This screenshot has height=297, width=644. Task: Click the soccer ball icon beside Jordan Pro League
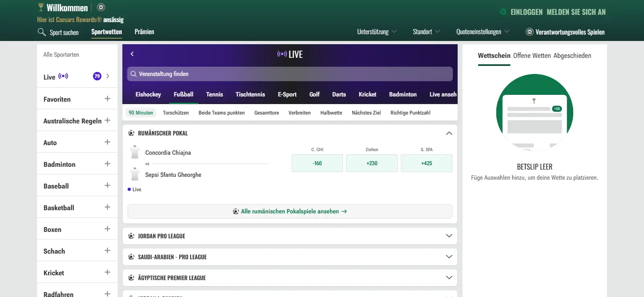click(x=131, y=236)
